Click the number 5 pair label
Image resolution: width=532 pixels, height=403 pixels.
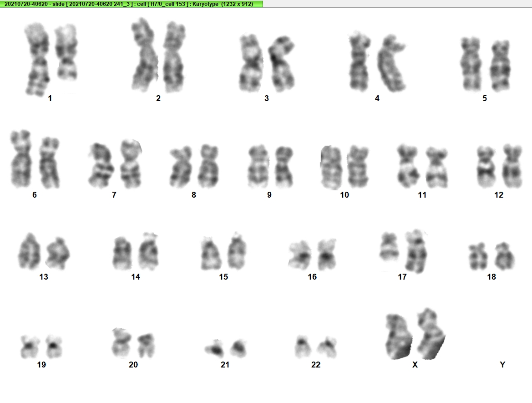click(x=485, y=98)
